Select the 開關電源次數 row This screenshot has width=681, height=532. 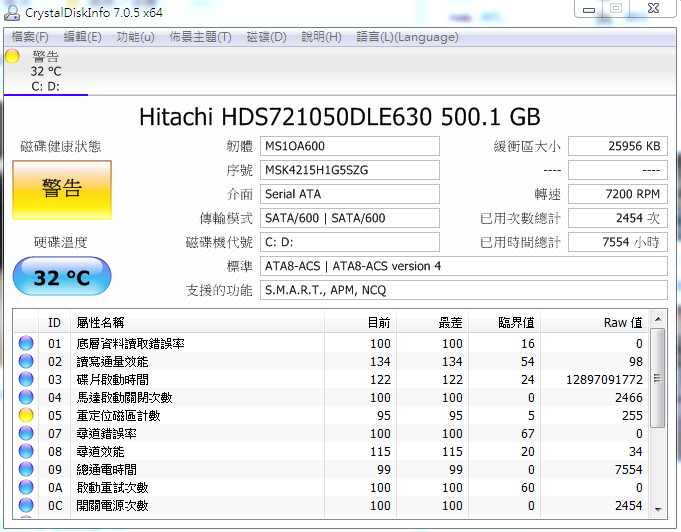click(331, 506)
